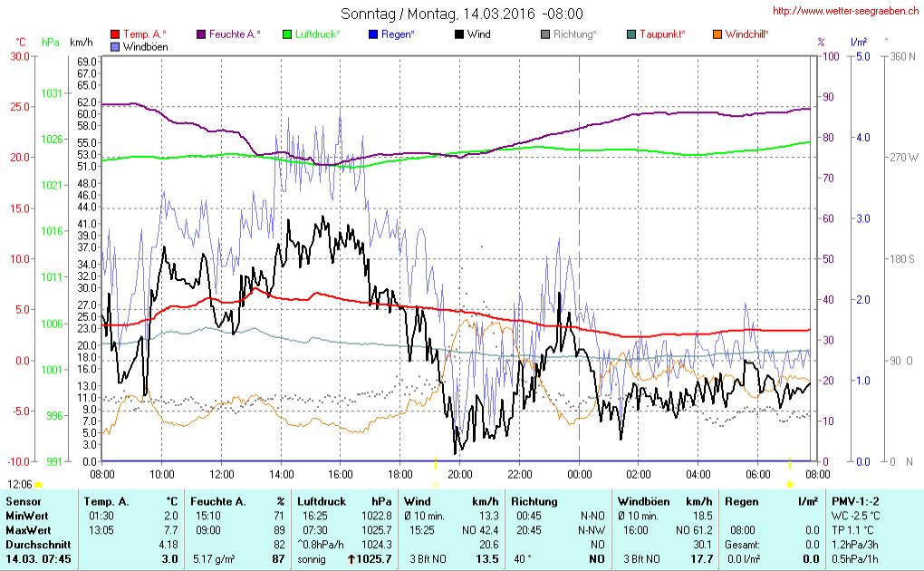Image resolution: width=924 pixels, height=571 pixels.
Task: Click the blue Regen legend square
Action: [x=374, y=34]
